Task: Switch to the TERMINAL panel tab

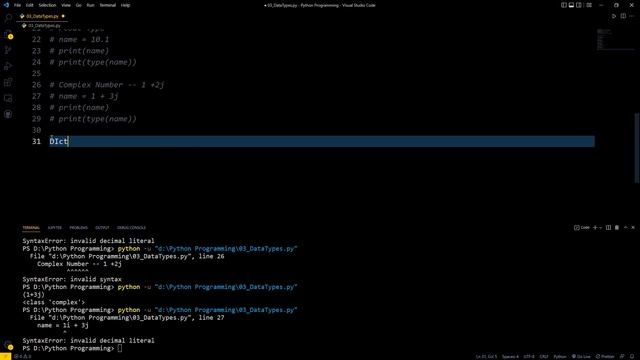Action: pos(31,228)
